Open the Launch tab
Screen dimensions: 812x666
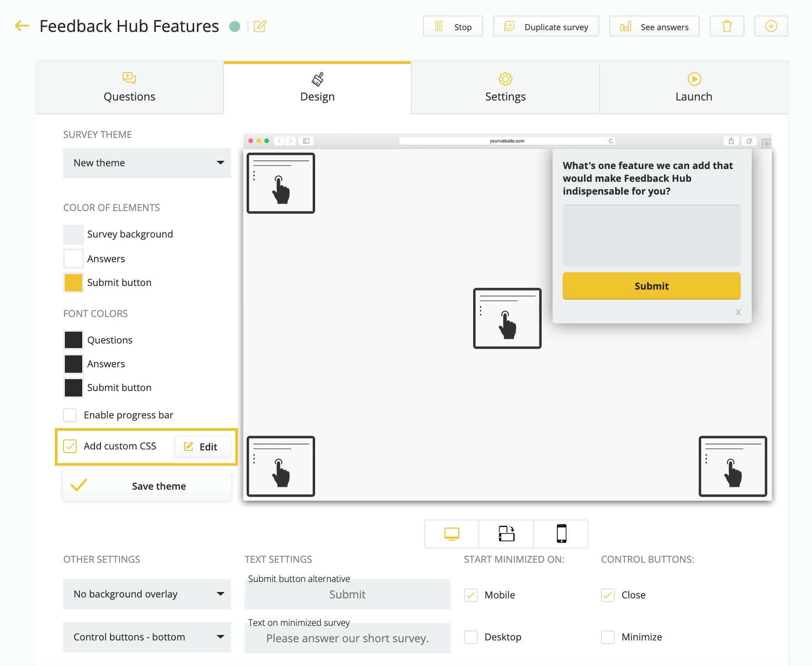pyautogui.click(x=694, y=88)
